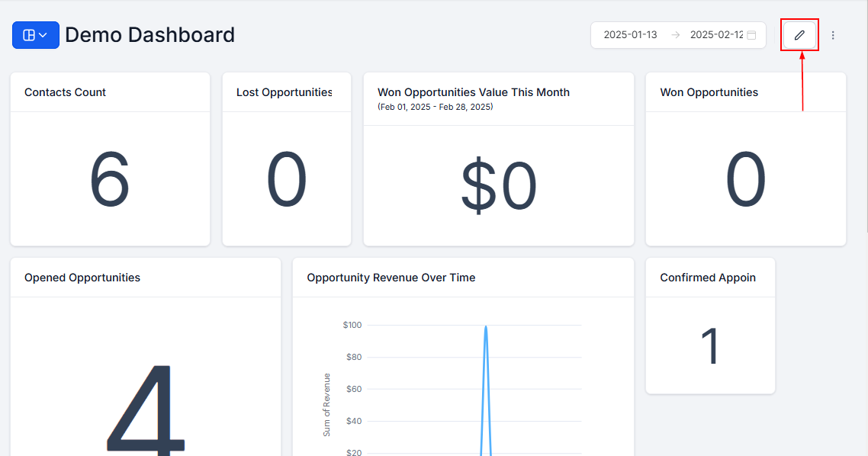Click the Won Opportunities value 0
The image size is (868, 456).
click(746, 180)
